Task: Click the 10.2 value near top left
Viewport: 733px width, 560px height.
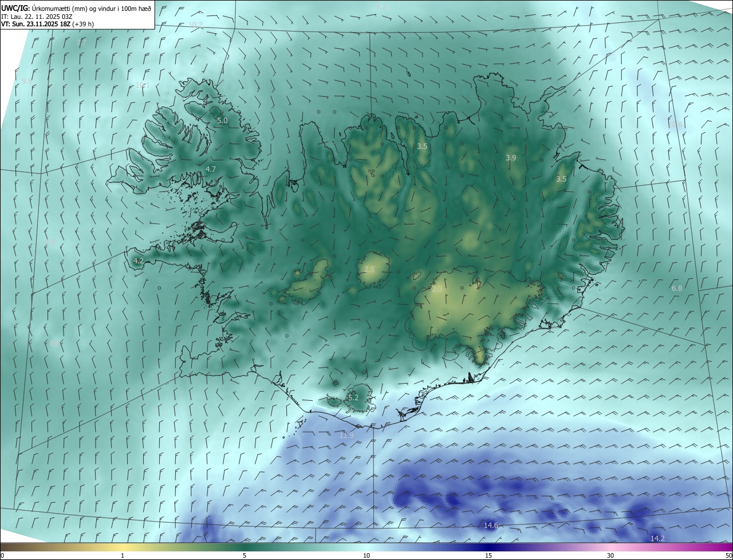Action: coord(195,25)
